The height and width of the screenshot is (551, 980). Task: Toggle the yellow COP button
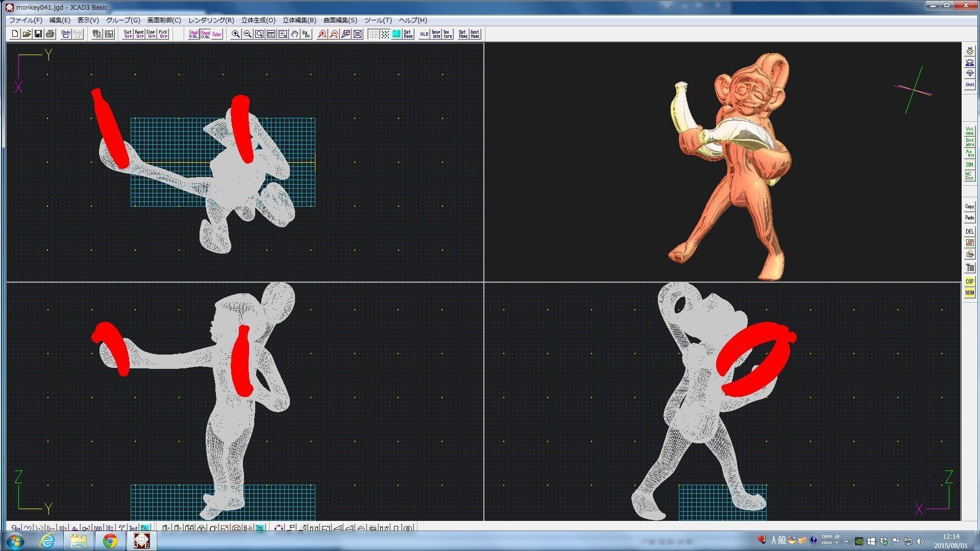969,282
